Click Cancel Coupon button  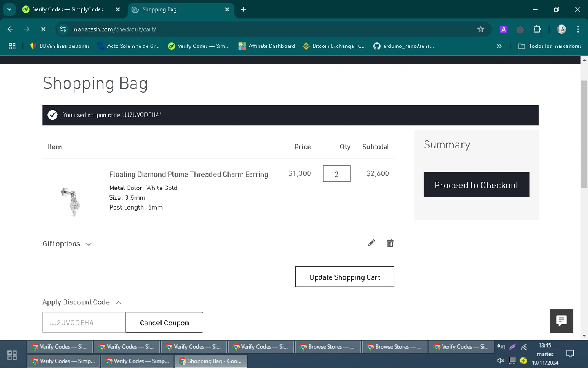[164, 322]
